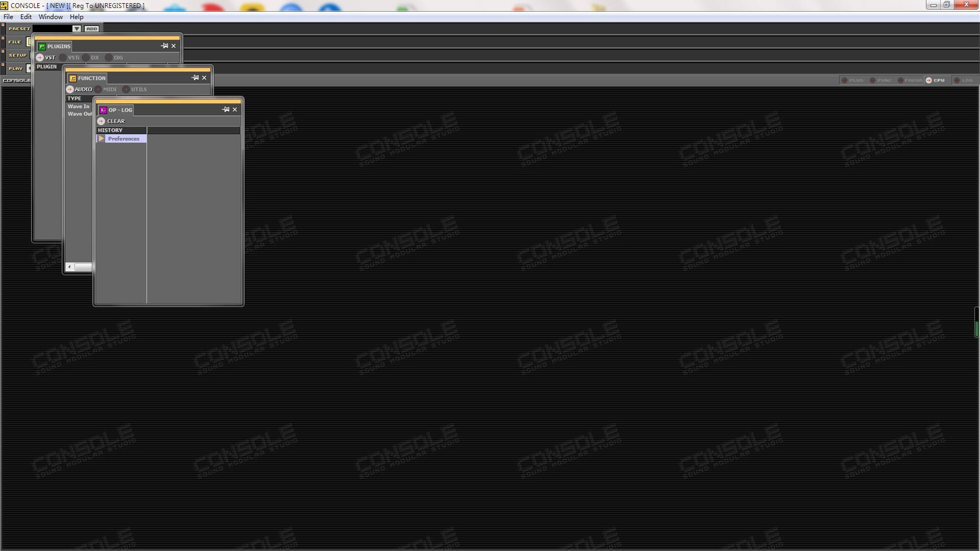The width and height of the screenshot is (980, 551).
Task: Click the FUNCTION panel left scroll arrow
Action: click(x=69, y=267)
